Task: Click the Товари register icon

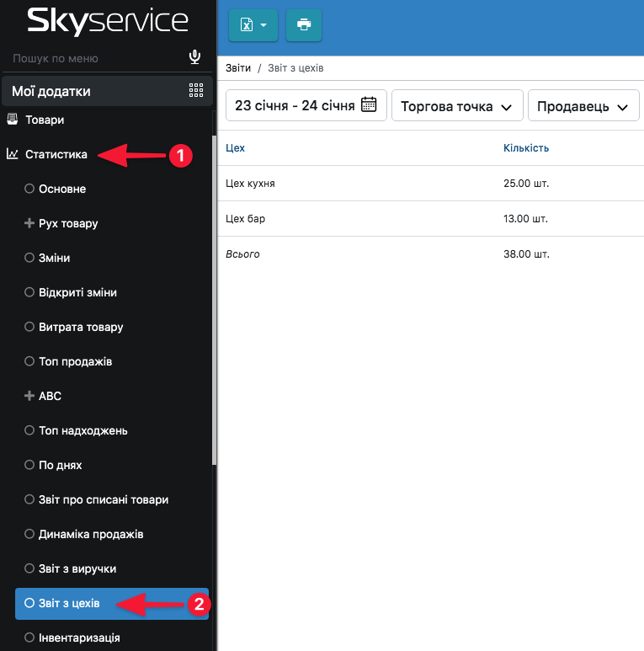Action: tap(12, 120)
